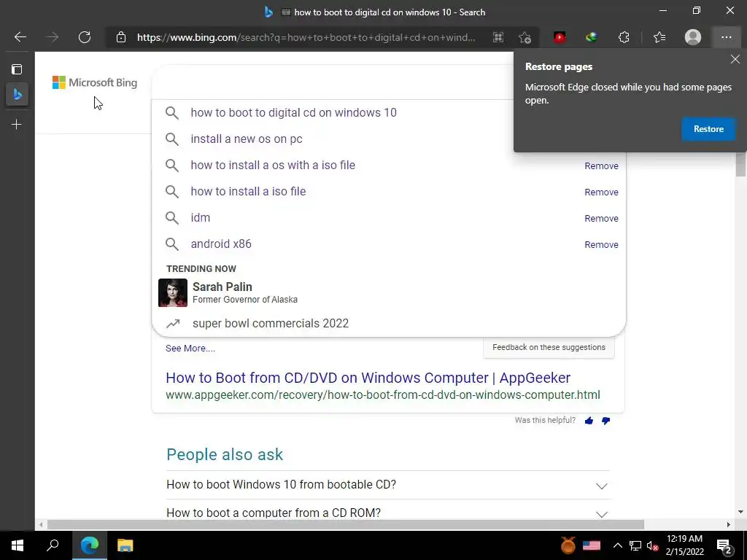Click Restore button in Restore pages popup

point(708,129)
